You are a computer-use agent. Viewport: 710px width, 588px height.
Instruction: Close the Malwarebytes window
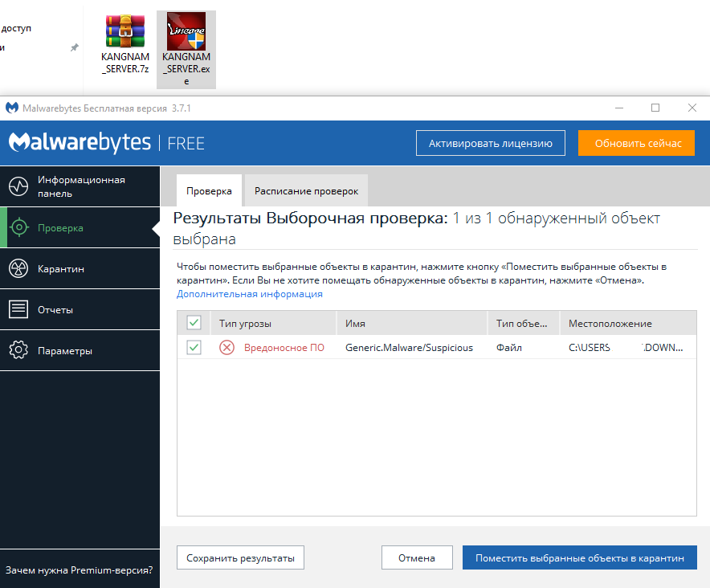tap(692, 108)
